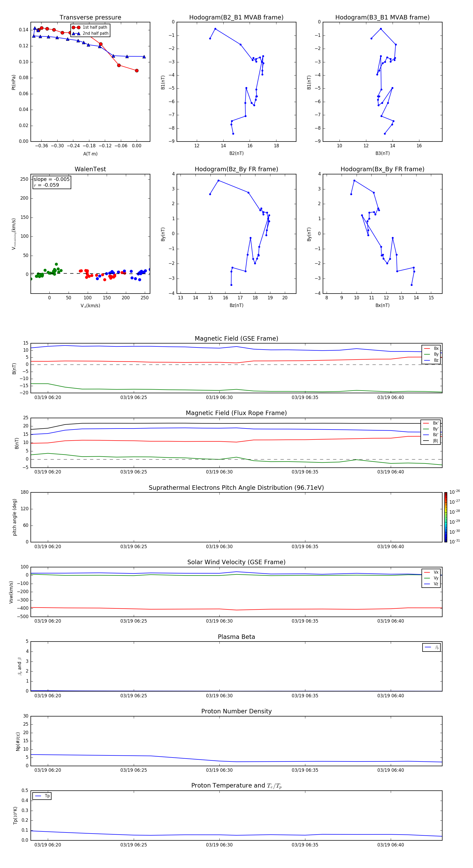Click the 'pitch angle (deg)' axis label
Screen dimensions: 473x868
click(x=14, y=517)
